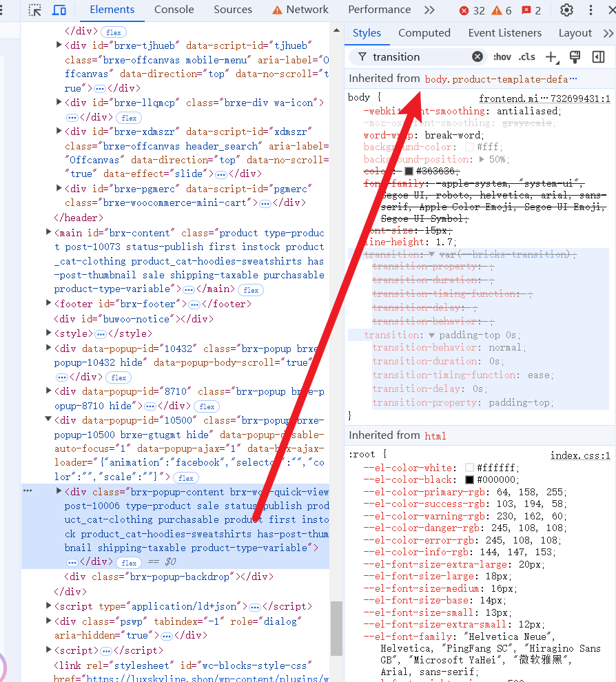Click the ellipsis inside the main element
Viewport: 616px width, 682px height.
[x=189, y=289]
